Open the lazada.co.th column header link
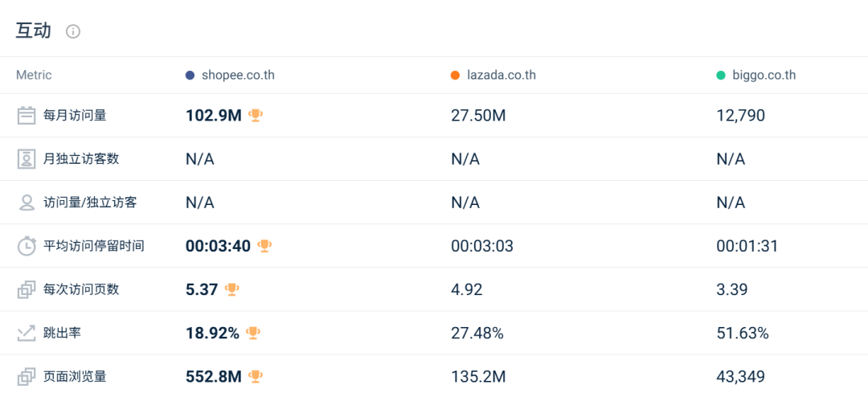 coord(502,76)
